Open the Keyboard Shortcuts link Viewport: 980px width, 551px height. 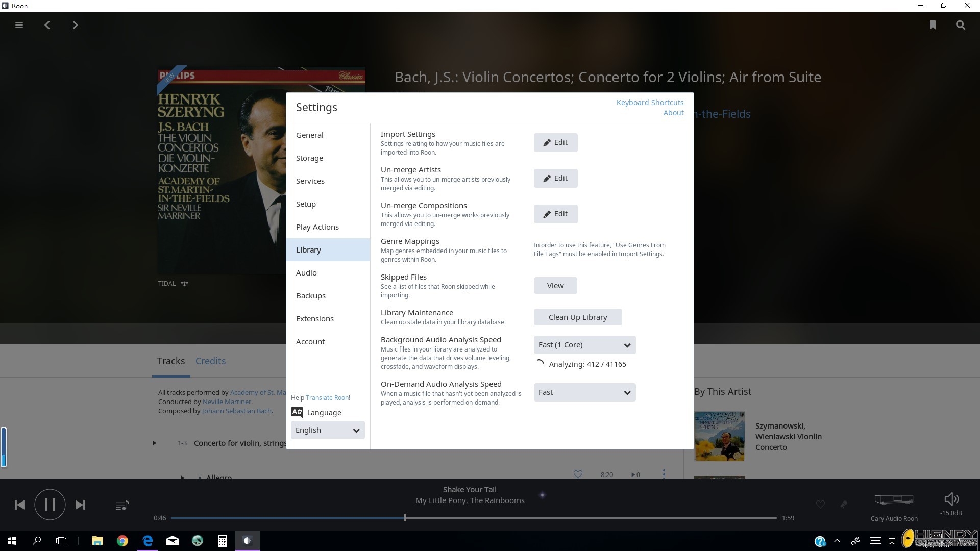click(650, 103)
